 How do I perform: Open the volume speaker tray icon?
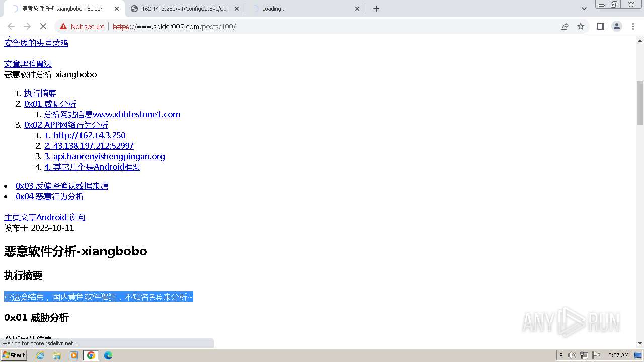click(572, 355)
